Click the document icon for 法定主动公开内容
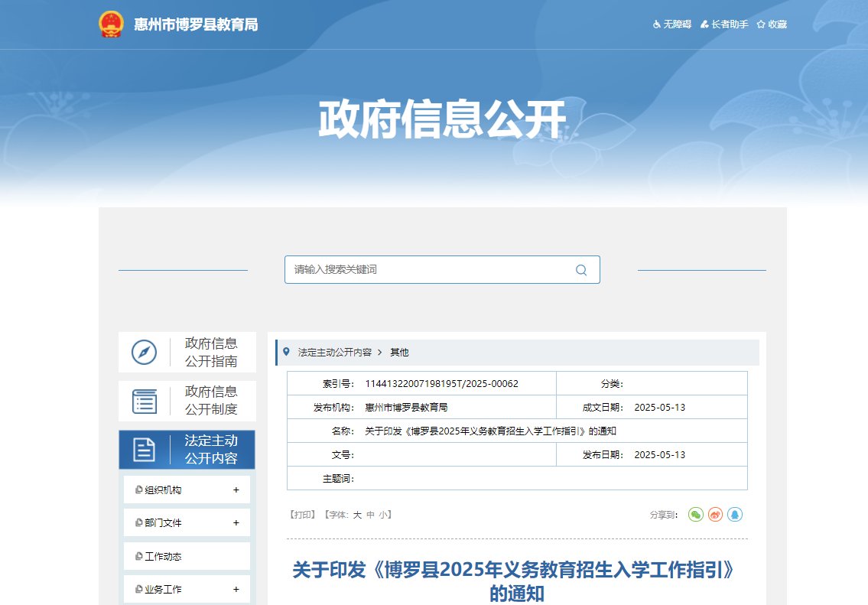The image size is (868, 605). point(144,450)
